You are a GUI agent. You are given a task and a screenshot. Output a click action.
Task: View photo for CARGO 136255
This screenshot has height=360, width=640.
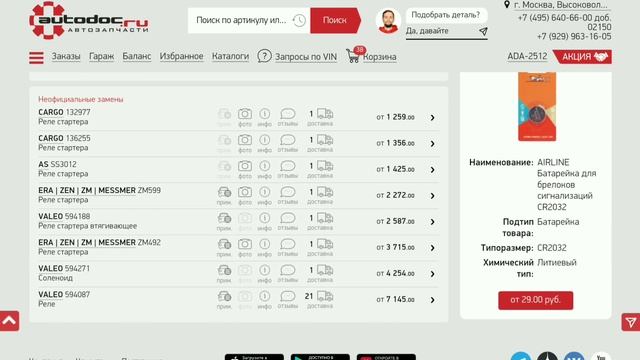pyautogui.click(x=245, y=143)
